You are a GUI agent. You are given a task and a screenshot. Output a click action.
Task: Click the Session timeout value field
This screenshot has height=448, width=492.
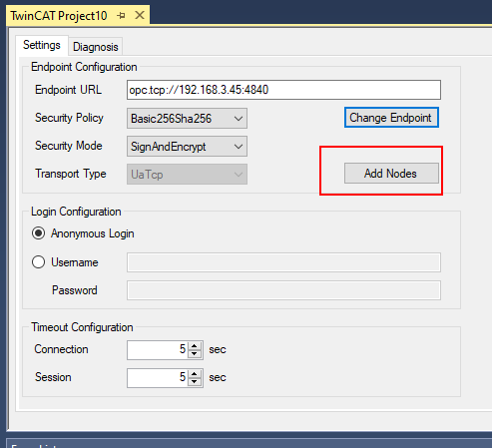[158, 378]
